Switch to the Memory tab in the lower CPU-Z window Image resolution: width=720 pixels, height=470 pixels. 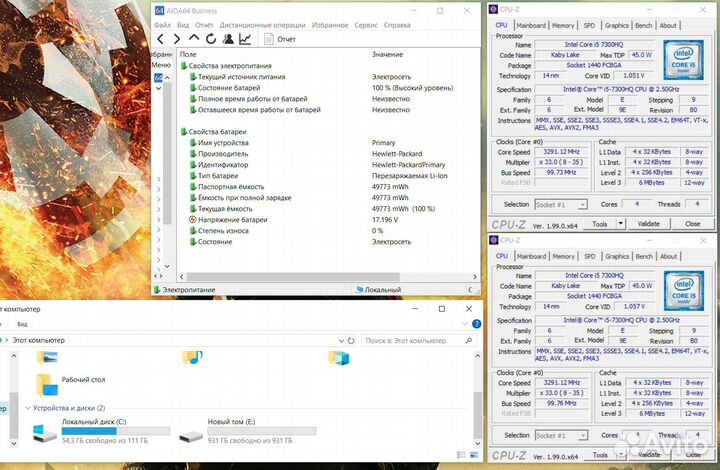click(x=563, y=257)
